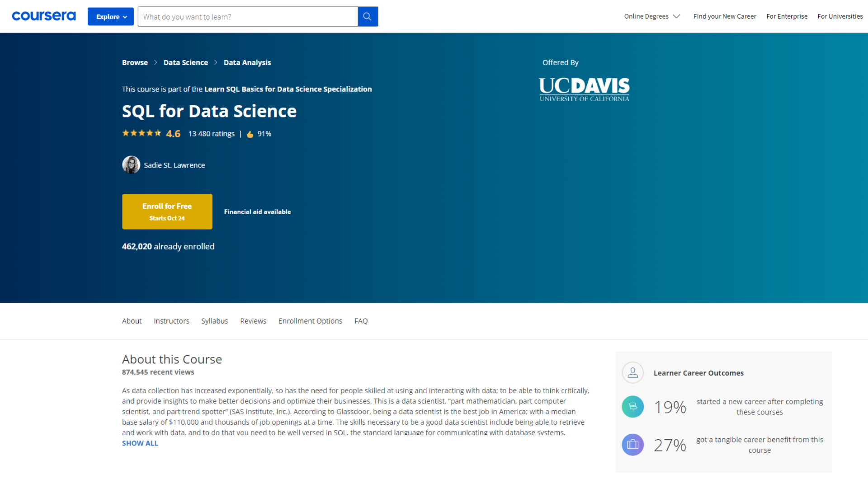
Task: Click the About this Course heading
Action: click(172, 359)
